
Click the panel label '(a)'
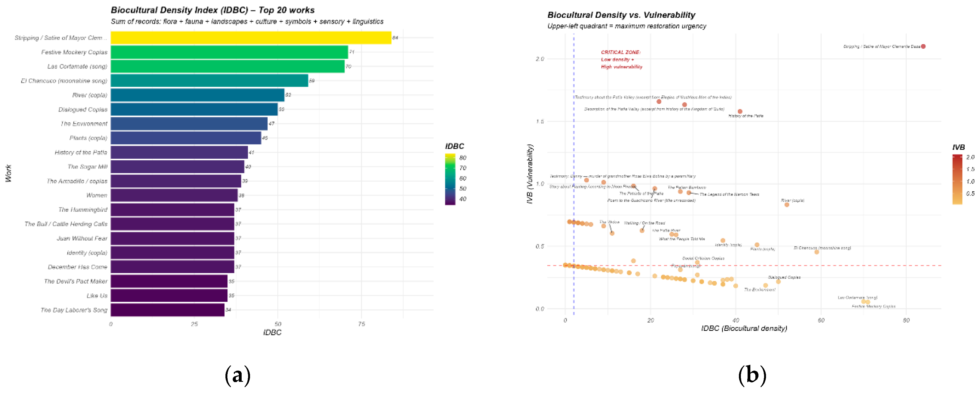point(238,375)
